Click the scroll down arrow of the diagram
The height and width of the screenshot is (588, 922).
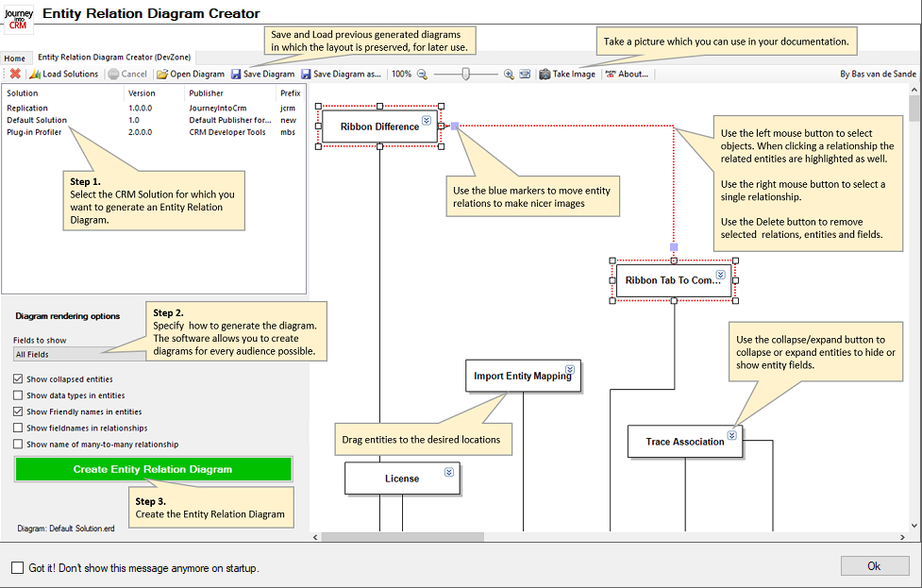click(x=914, y=525)
